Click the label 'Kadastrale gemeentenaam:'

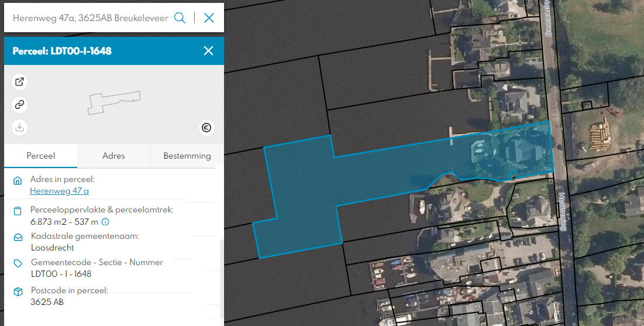tap(85, 236)
